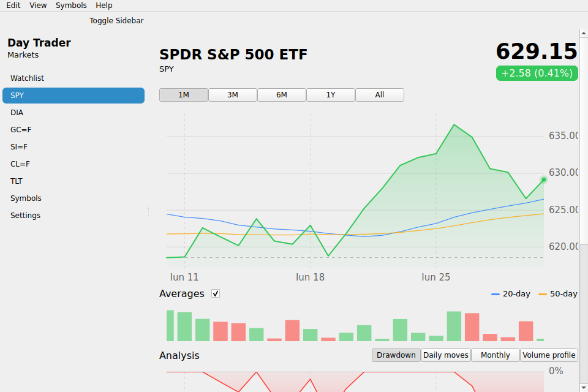The image size is (588, 392).
Task: Click the +2.58 (0.41%) change badge
Action: [537, 73]
